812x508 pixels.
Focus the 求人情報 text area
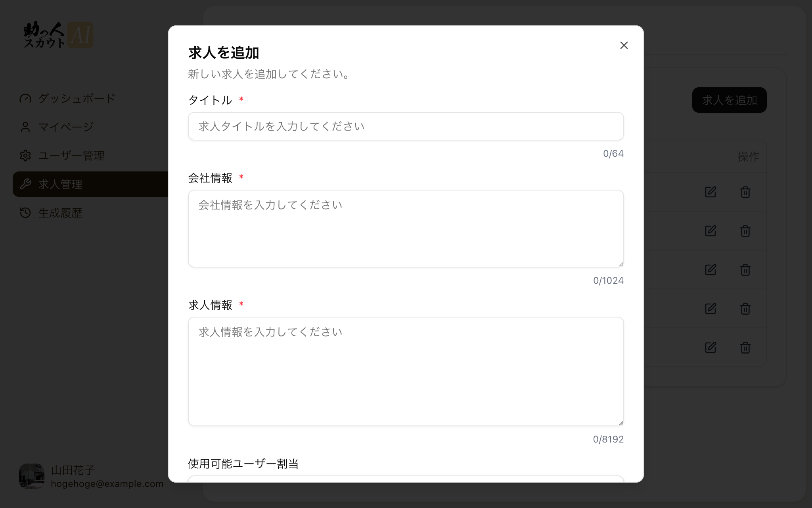coord(406,371)
